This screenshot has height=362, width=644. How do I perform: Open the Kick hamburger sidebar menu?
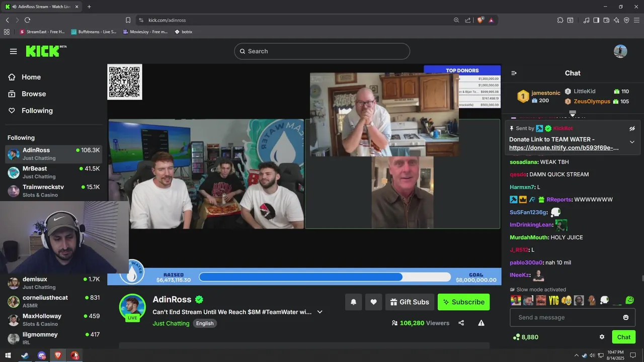coord(14,51)
